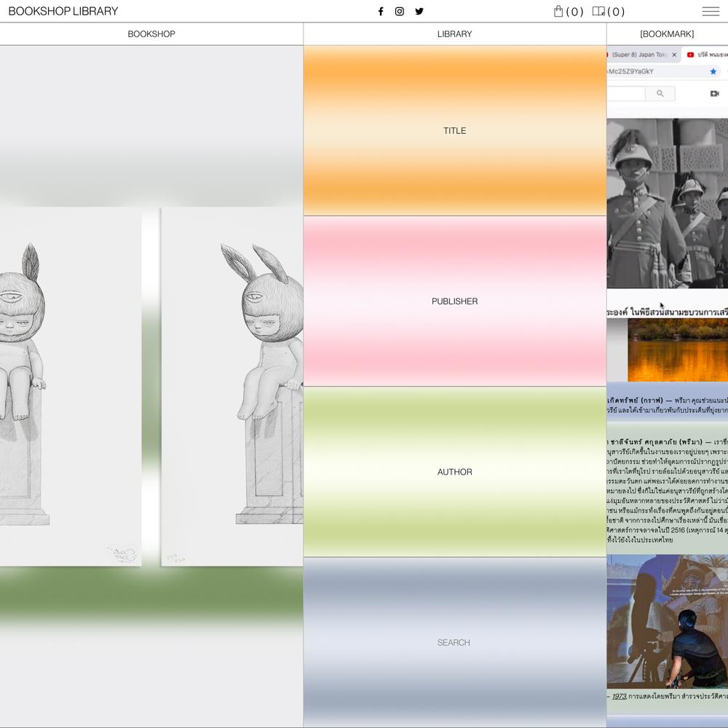Screen dimensions: 728x728
Task: Click the "Mc25Z9YaGkY" URL text
Action: tap(631, 71)
